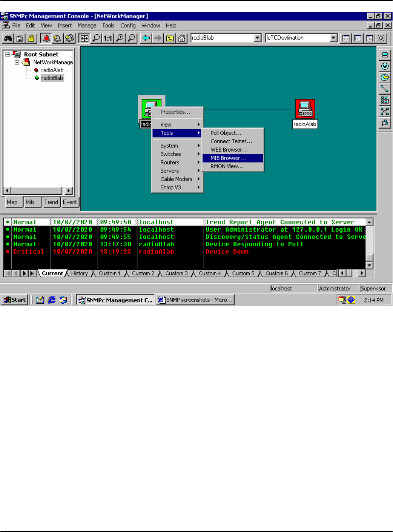This screenshot has width=393, height=532.
Task: Collapse the NetWorkManager tree node
Action: [x=17, y=62]
